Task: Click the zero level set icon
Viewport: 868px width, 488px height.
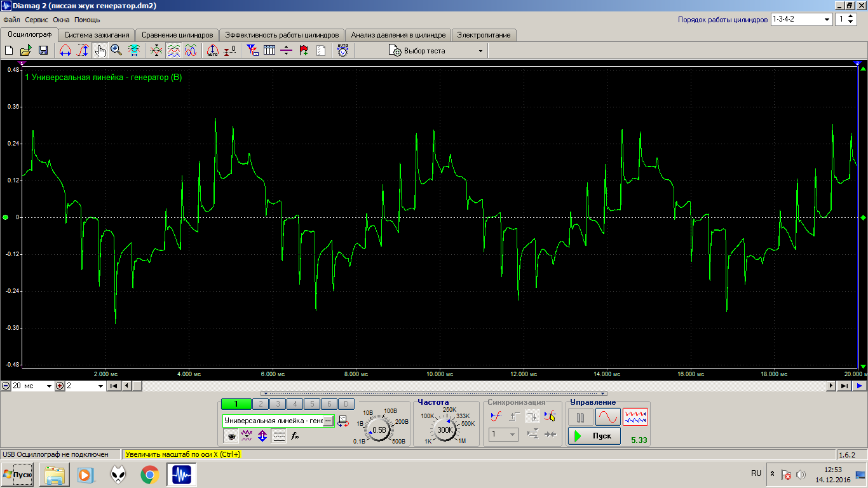Action: pyautogui.click(x=230, y=50)
